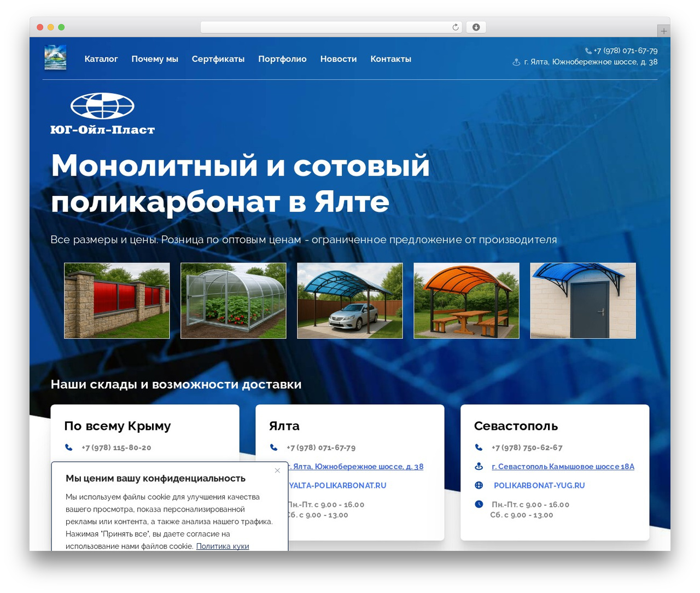Open the red polycarbonate fence thumbnail

tap(117, 301)
